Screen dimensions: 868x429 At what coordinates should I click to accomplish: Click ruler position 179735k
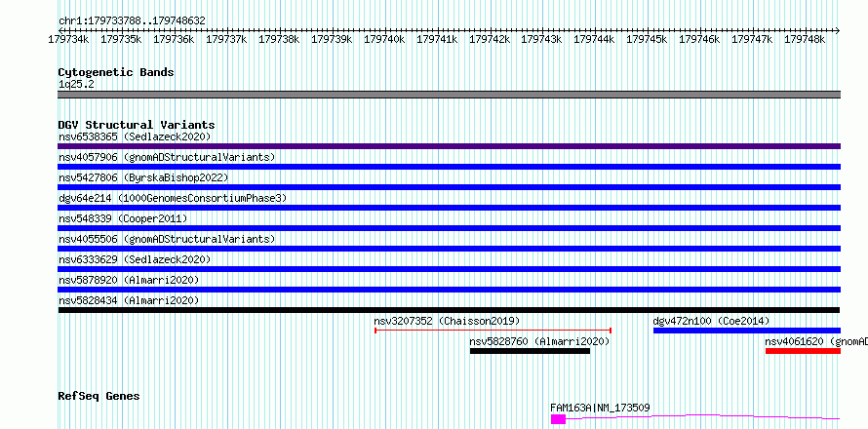pyautogui.click(x=121, y=40)
